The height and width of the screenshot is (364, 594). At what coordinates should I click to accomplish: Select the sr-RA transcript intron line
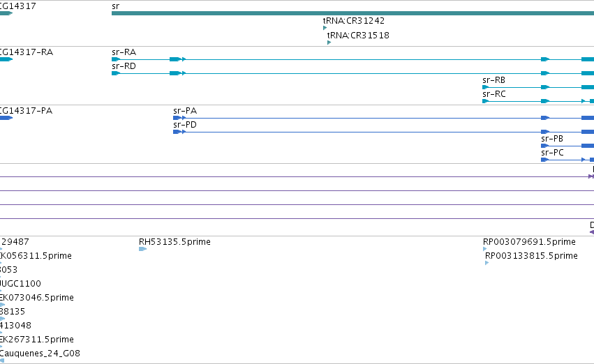tap(352, 59)
